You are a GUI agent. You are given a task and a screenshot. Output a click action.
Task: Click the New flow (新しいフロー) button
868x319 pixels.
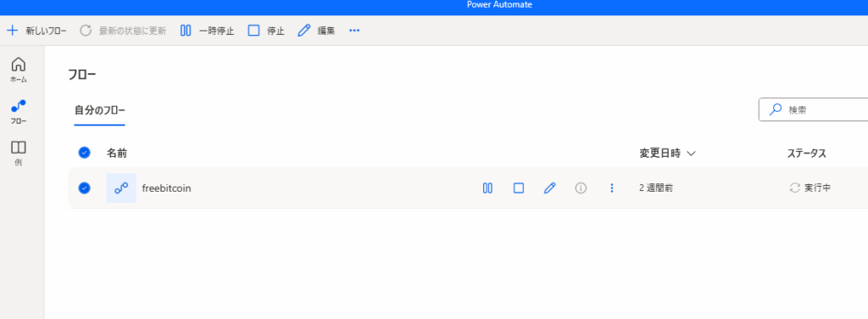click(x=36, y=31)
